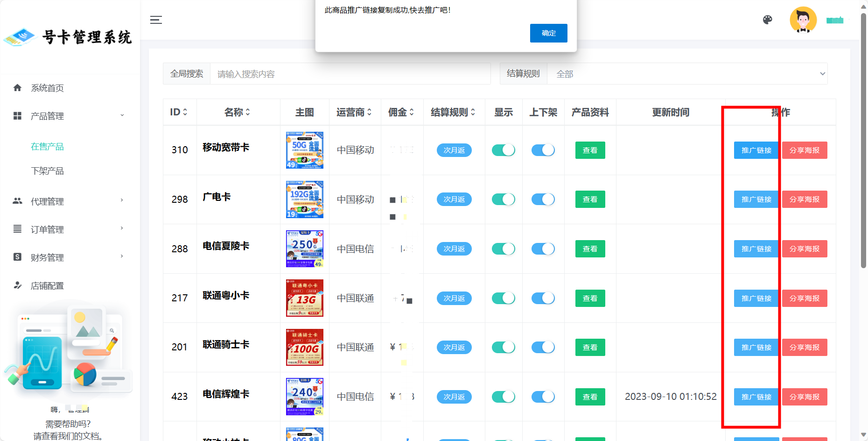Open 下架产品 submenu item

(x=47, y=171)
